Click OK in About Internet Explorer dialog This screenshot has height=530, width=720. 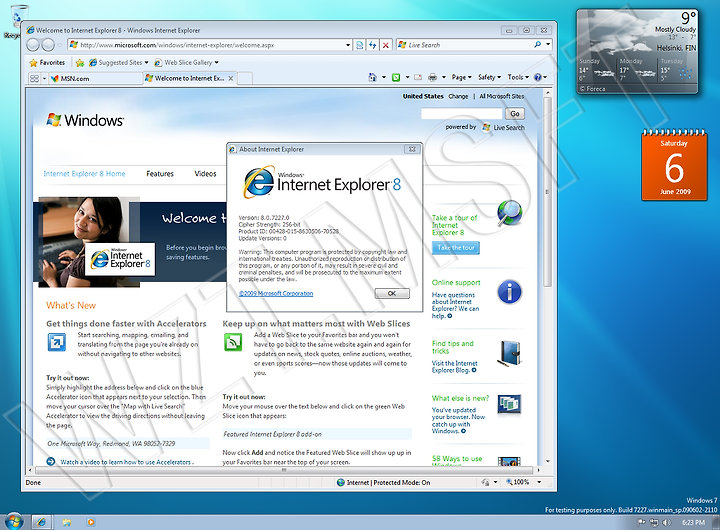tap(392, 293)
